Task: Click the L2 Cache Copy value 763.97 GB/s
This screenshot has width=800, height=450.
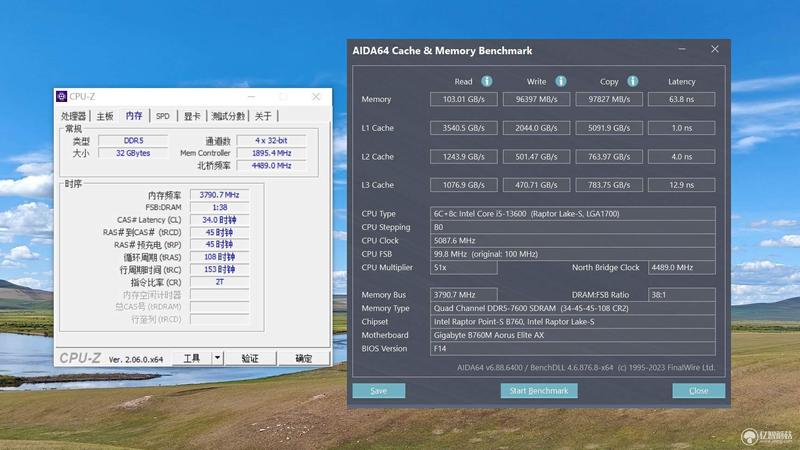Action: [x=609, y=156]
